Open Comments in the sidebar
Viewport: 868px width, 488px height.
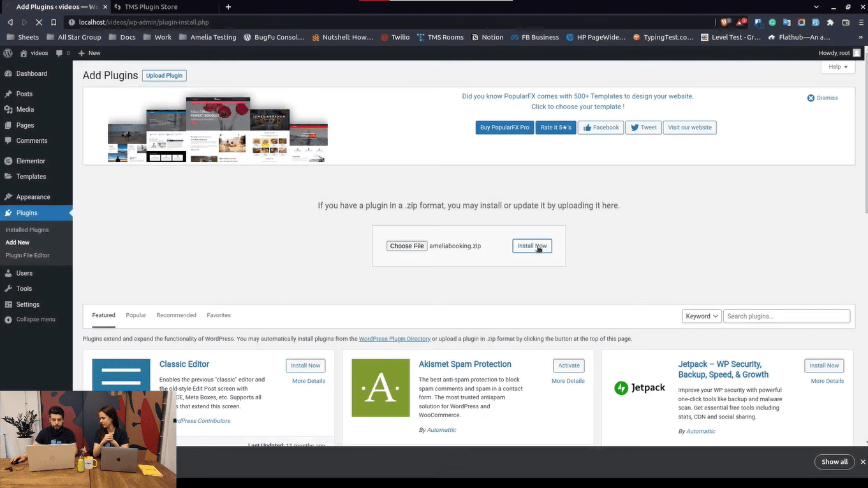(32, 140)
